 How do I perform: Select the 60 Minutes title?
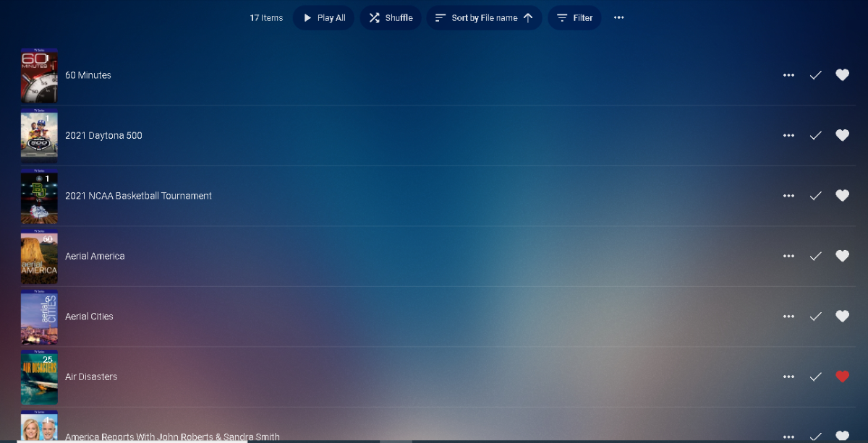click(88, 75)
